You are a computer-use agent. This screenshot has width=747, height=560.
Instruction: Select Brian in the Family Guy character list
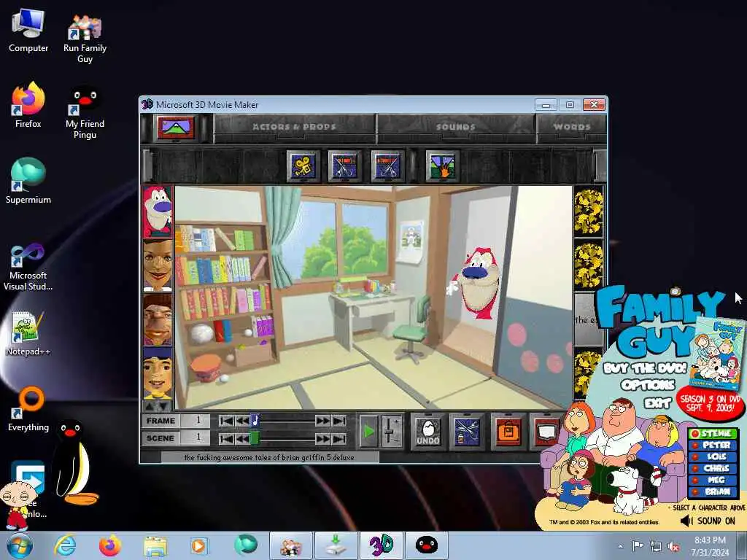point(713,492)
